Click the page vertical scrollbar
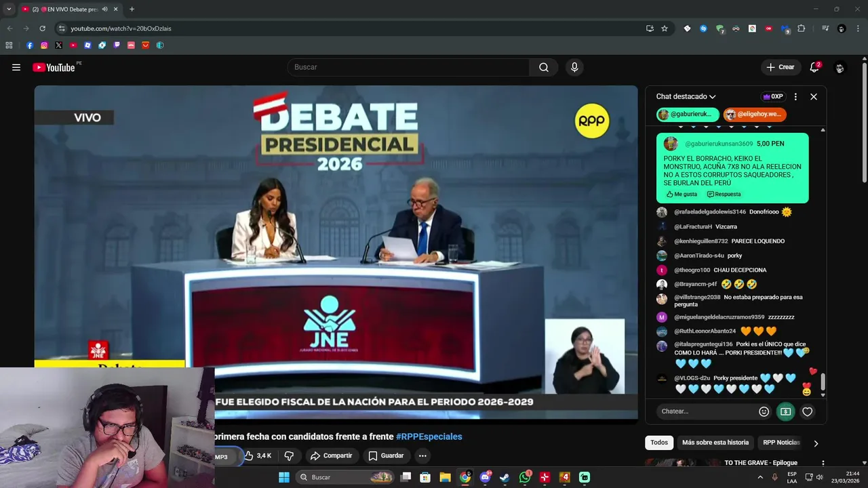The image size is (868, 488). (864, 122)
